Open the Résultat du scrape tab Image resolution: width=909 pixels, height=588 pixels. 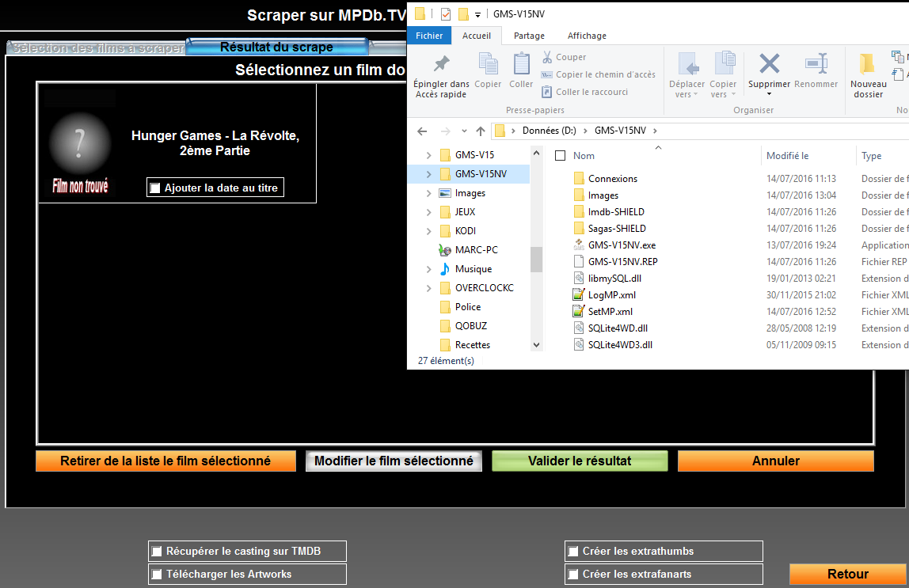click(x=276, y=47)
